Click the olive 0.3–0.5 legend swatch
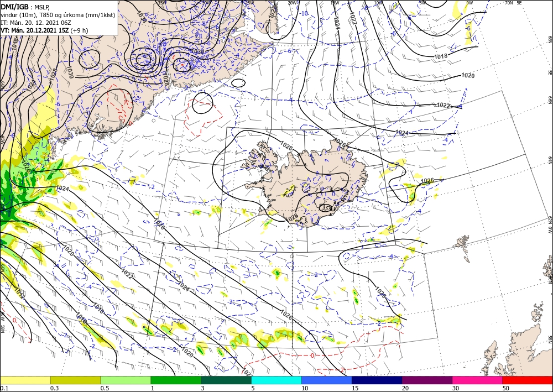 point(75,380)
